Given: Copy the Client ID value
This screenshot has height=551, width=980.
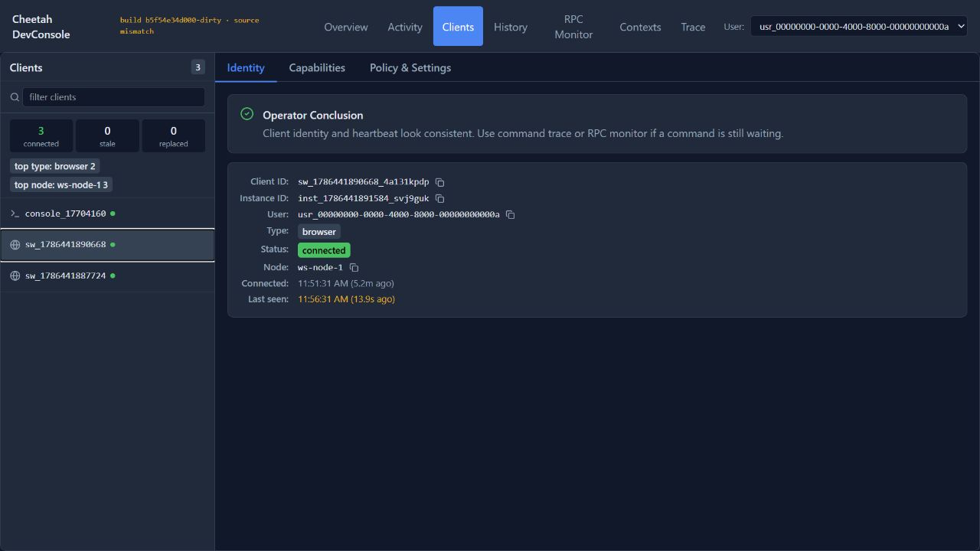Looking at the screenshot, I should tap(439, 182).
